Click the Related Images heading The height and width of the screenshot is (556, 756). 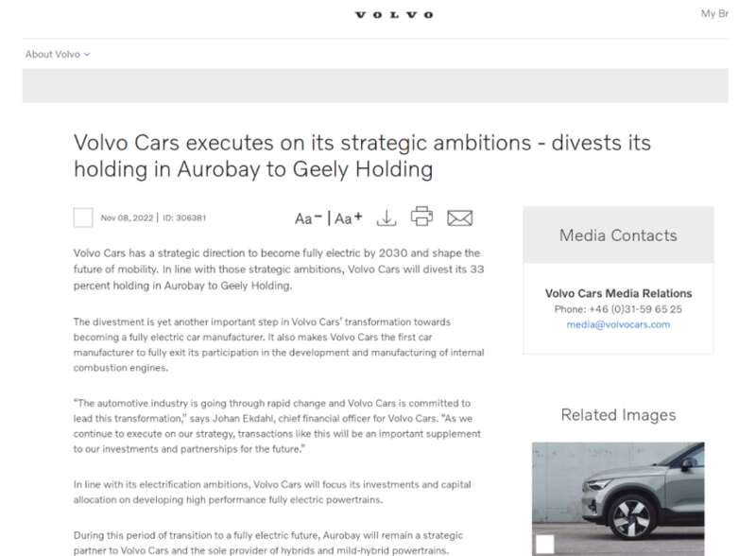coord(618,414)
